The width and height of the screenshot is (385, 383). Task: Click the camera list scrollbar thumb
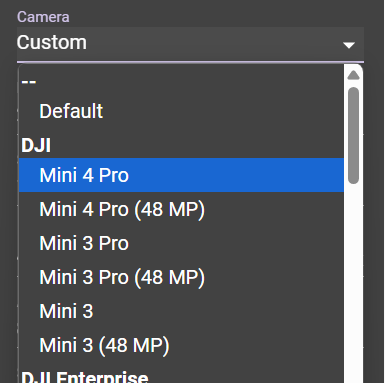click(353, 135)
